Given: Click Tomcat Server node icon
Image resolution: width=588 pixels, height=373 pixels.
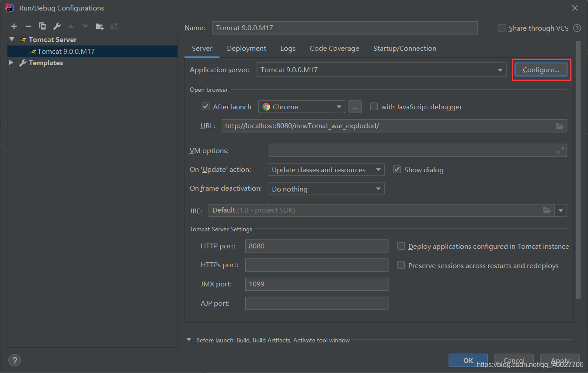Looking at the screenshot, I should click(23, 39).
